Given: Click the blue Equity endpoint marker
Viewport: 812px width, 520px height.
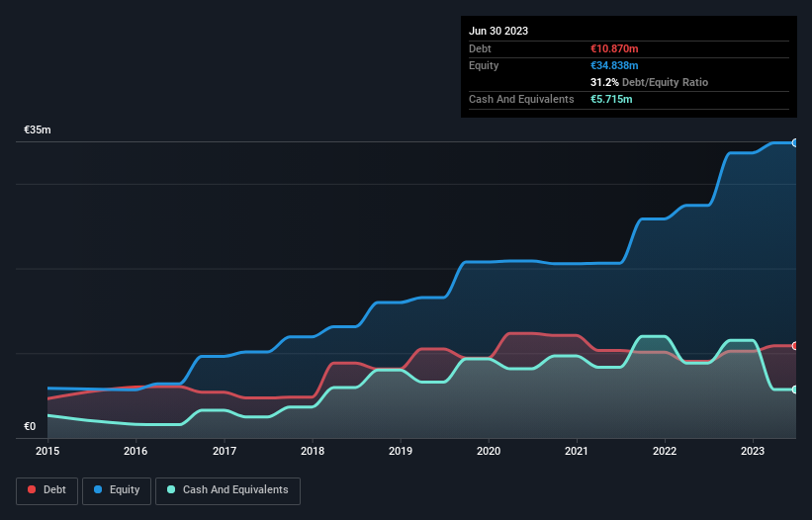Looking at the screenshot, I should click(795, 142).
